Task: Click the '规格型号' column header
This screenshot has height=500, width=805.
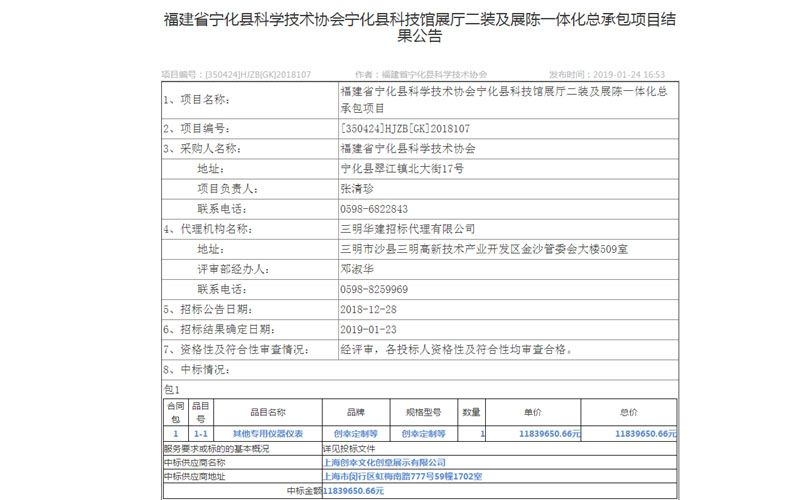Action: (424, 412)
